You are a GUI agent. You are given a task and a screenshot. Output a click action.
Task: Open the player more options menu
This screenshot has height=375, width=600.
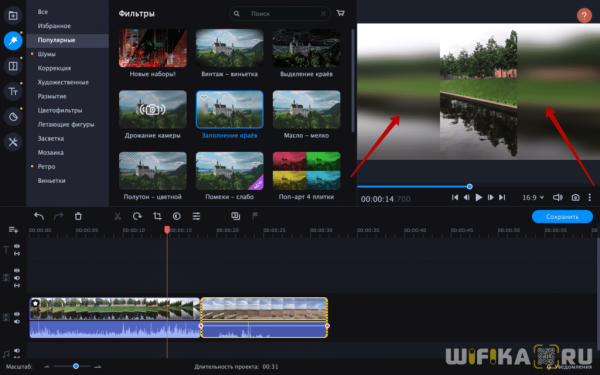tap(590, 197)
